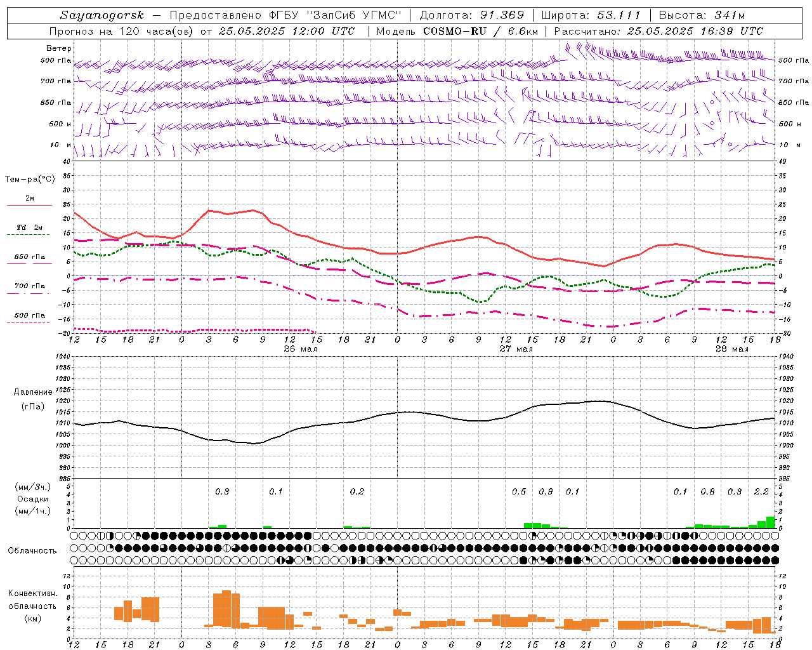Image resolution: width=812 pixels, height=650 pixels.
Task: Click the Sayanogorsk station title
Action: pos(101,15)
